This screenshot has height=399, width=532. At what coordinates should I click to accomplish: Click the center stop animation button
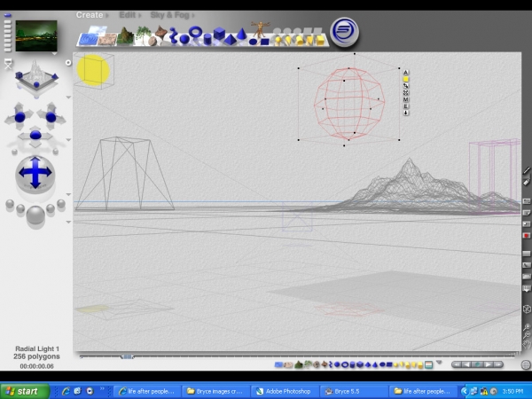[477, 364]
